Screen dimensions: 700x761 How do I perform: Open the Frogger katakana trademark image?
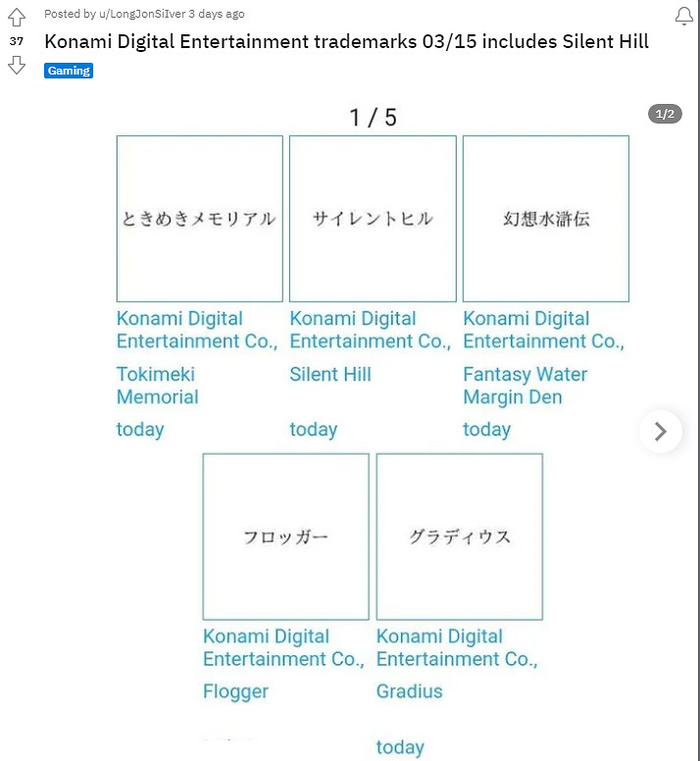(x=285, y=536)
